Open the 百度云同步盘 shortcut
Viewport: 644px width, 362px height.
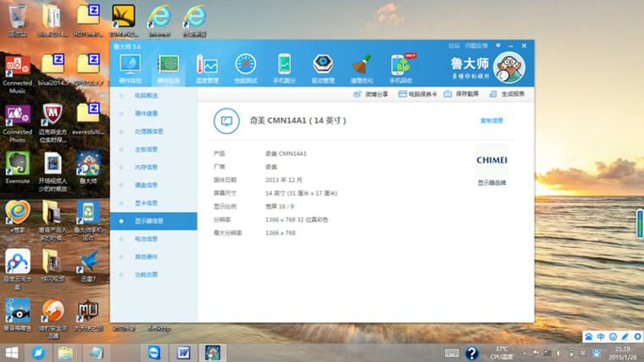pyautogui.click(x=17, y=270)
